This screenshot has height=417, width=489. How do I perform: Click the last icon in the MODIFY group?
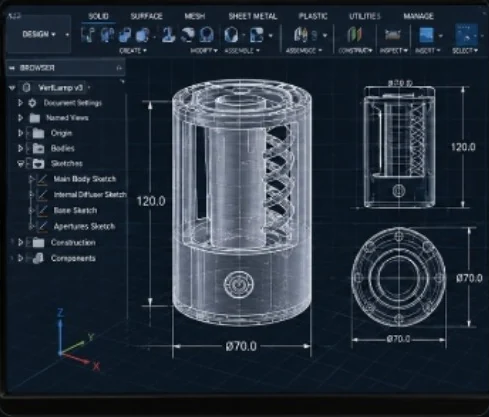206,35
